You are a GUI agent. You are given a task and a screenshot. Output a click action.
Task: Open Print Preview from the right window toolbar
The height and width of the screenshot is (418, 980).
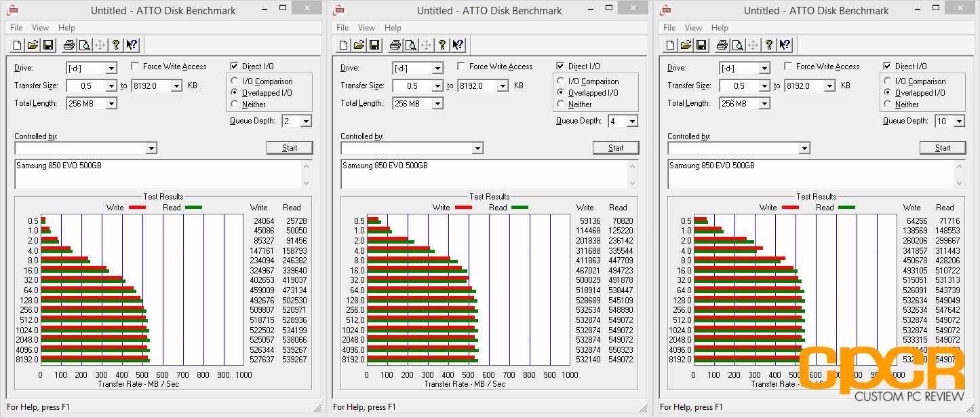(738, 45)
